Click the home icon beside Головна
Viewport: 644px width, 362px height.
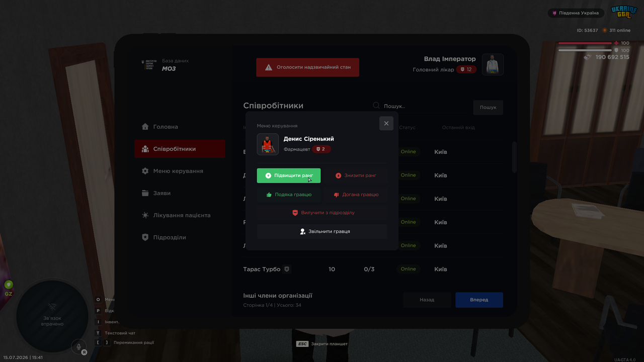(145, 127)
